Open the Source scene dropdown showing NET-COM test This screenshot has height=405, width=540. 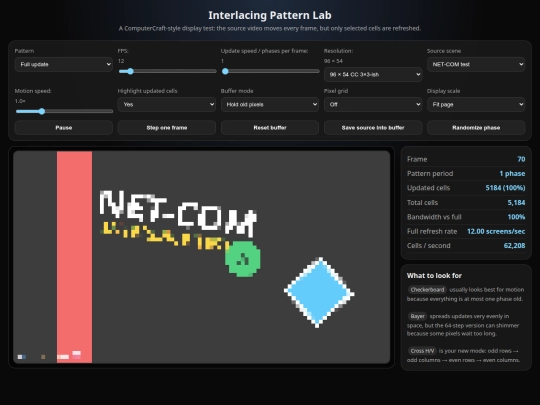[476, 64]
